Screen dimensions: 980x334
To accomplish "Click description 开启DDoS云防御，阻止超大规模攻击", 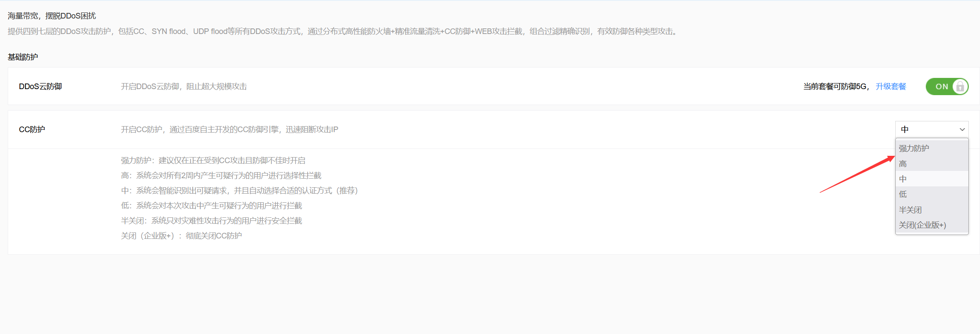I will (x=184, y=87).
